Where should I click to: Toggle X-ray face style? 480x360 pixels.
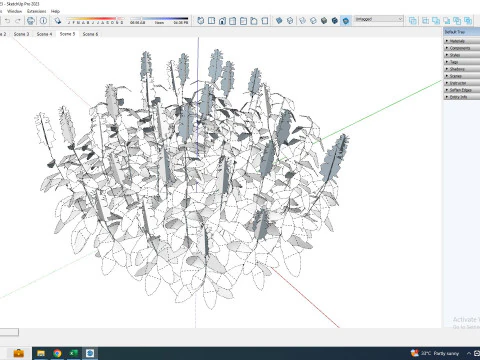pyautogui.click(x=279, y=21)
